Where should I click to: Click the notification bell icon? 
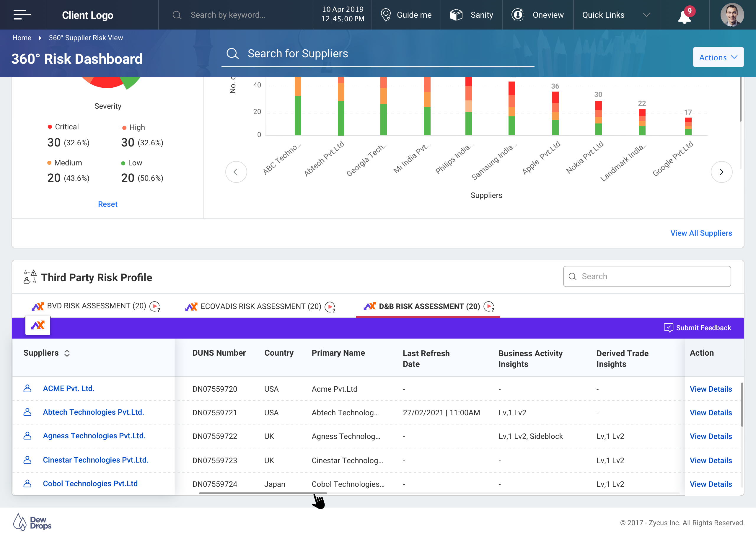point(684,17)
